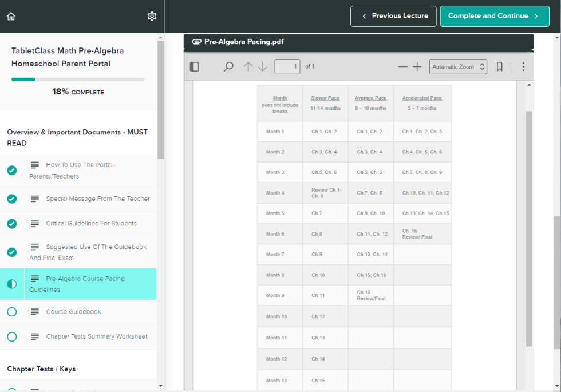Select Pre-Algebra Course Pacing Guidelines lecture
This screenshot has width=561, height=392.
click(x=85, y=284)
